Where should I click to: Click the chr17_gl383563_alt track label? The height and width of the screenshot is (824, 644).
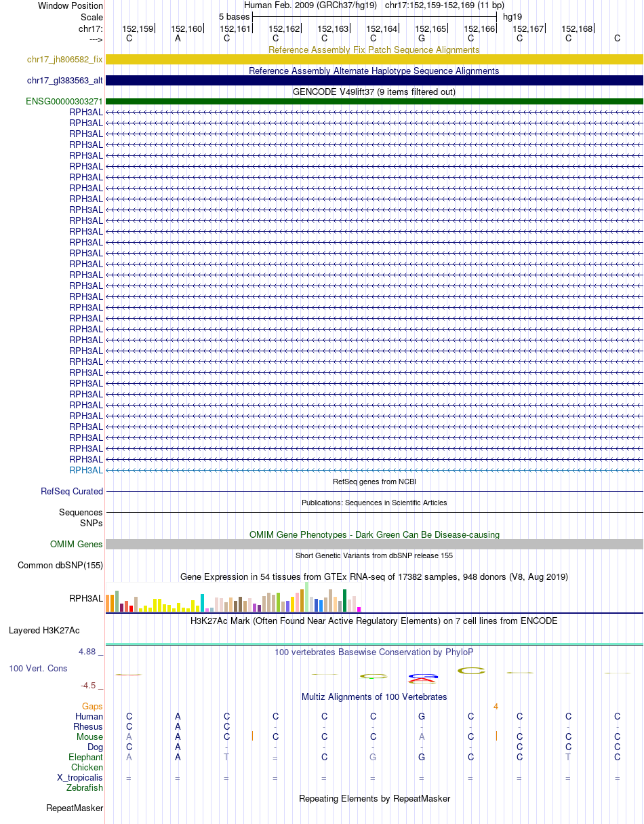(x=65, y=80)
